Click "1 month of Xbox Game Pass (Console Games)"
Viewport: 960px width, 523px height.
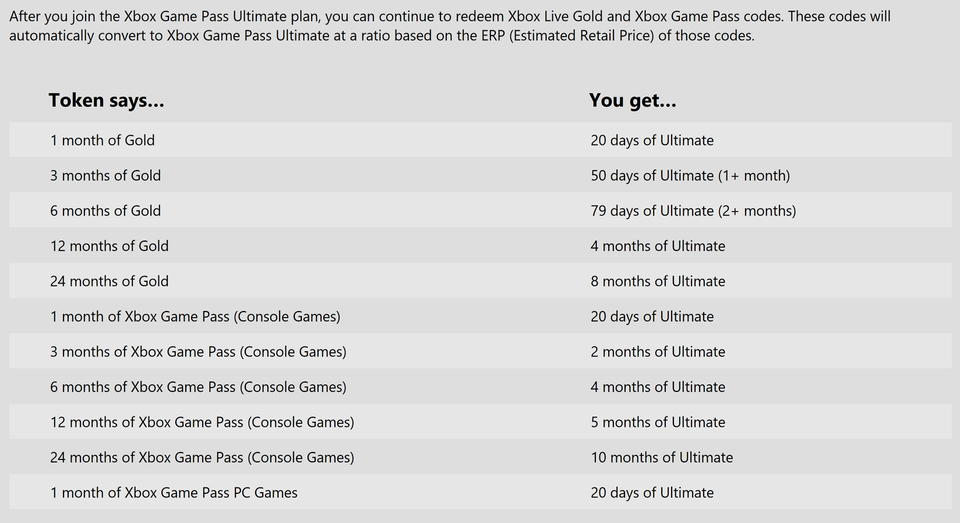coord(195,316)
